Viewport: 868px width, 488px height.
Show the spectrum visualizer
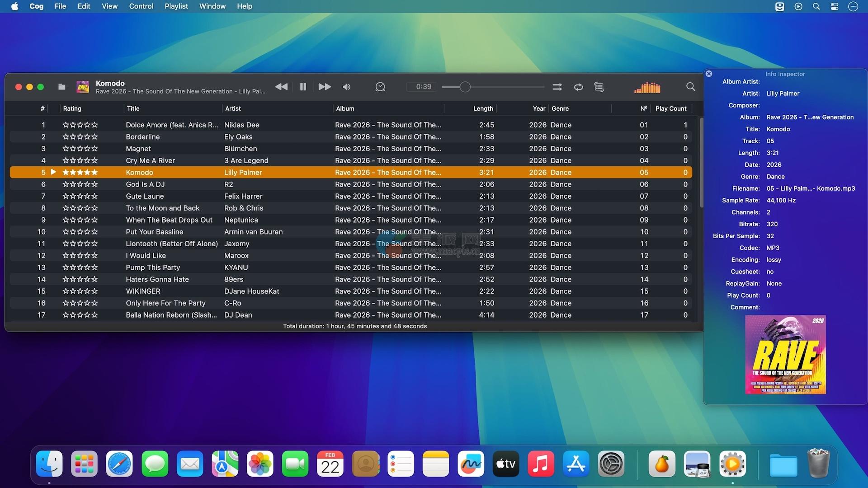(647, 87)
